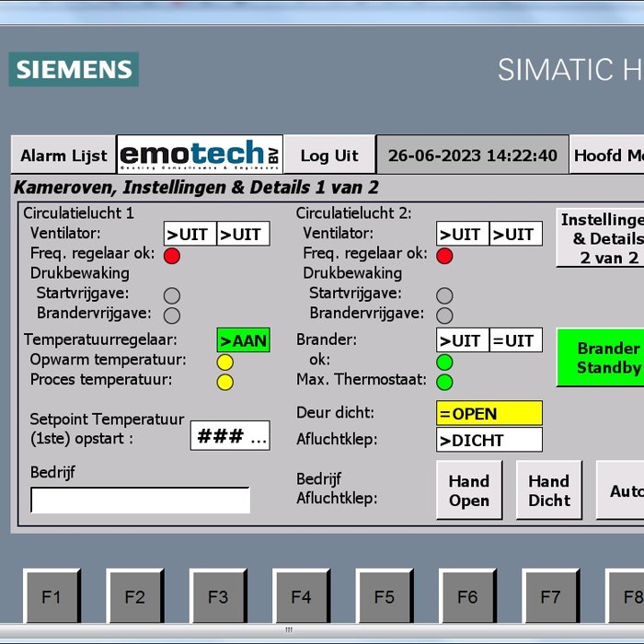Open the Alarm Lijst tab
The height and width of the screenshot is (644, 644).
pyautogui.click(x=63, y=155)
